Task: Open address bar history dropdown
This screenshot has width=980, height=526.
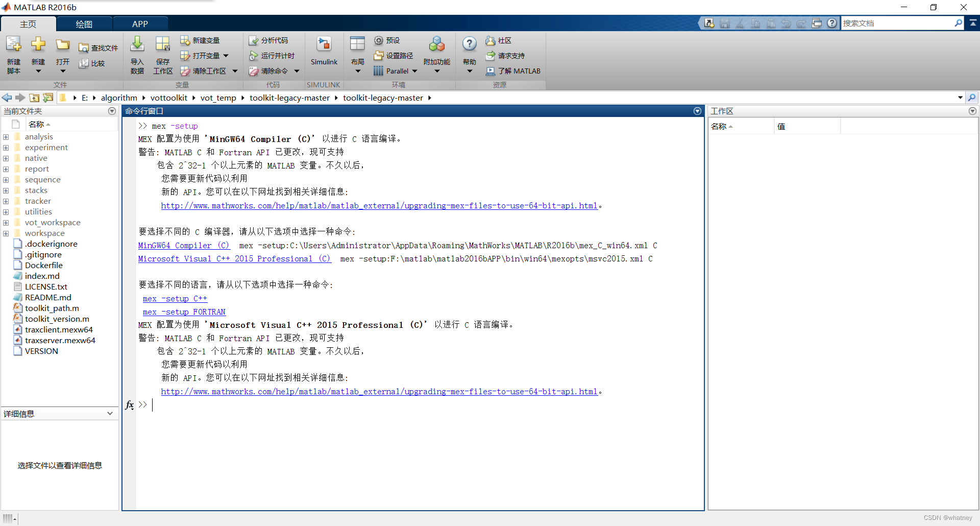Action: click(960, 98)
